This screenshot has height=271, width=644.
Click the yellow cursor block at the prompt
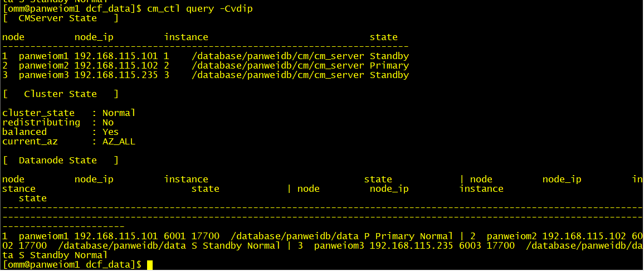(150, 264)
